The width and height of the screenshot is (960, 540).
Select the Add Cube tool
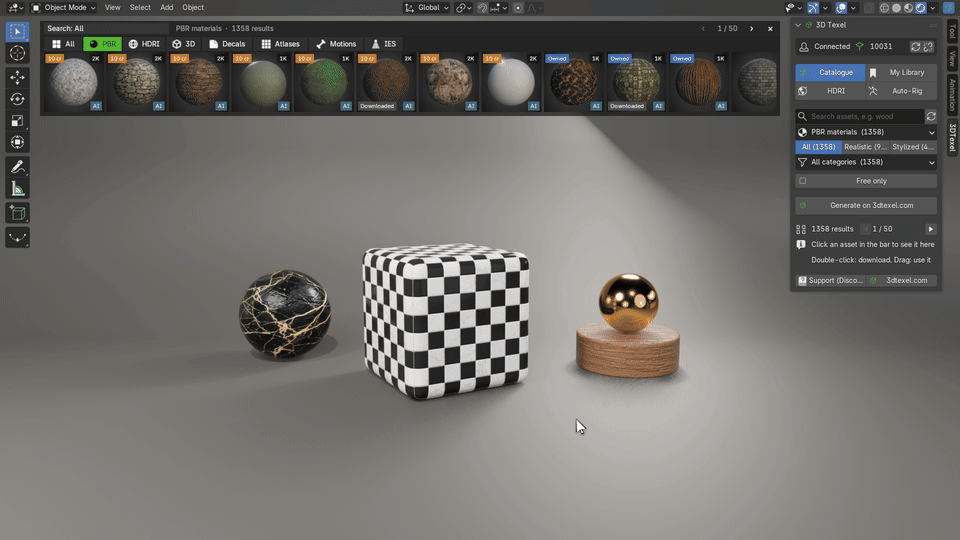coord(17,213)
